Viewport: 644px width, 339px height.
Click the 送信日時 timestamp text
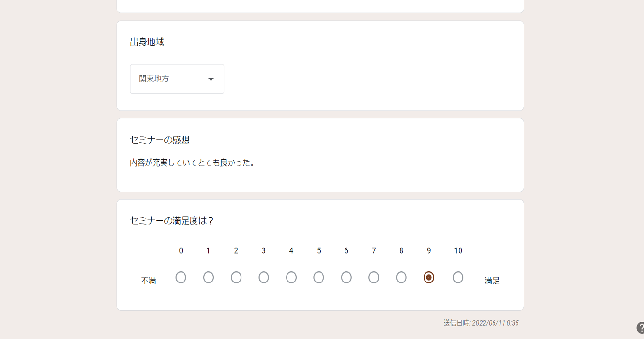pyautogui.click(x=481, y=323)
